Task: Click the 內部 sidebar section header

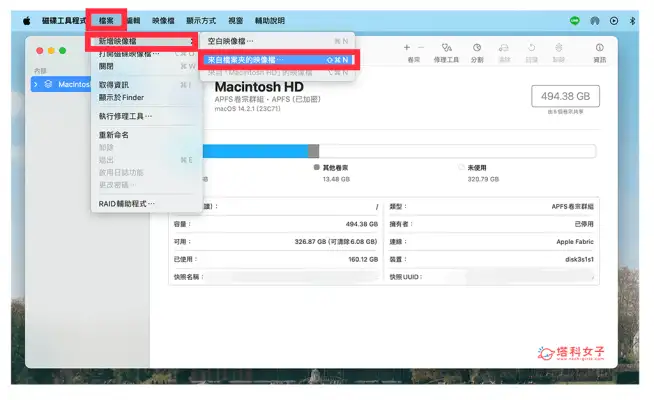Action: tap(40, 71)
